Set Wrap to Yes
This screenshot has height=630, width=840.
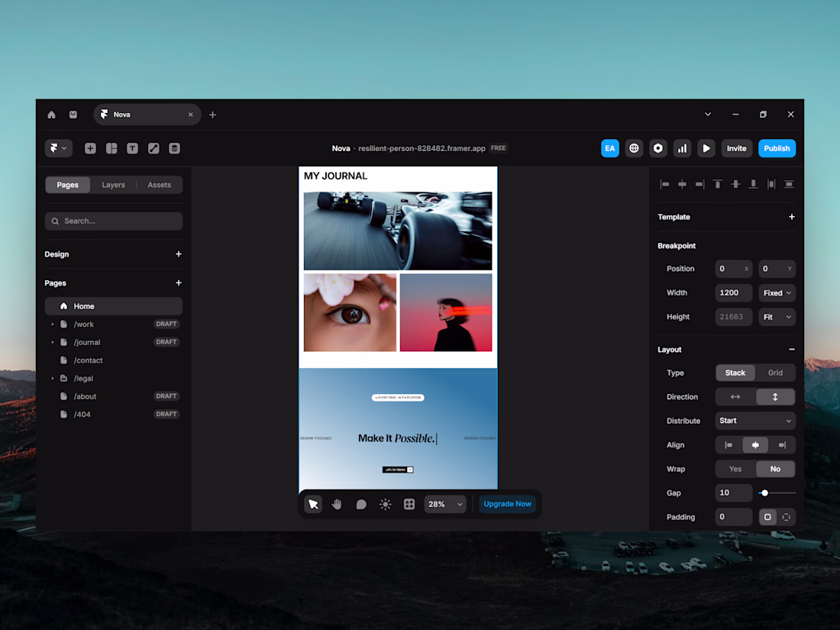click(735, 470)
